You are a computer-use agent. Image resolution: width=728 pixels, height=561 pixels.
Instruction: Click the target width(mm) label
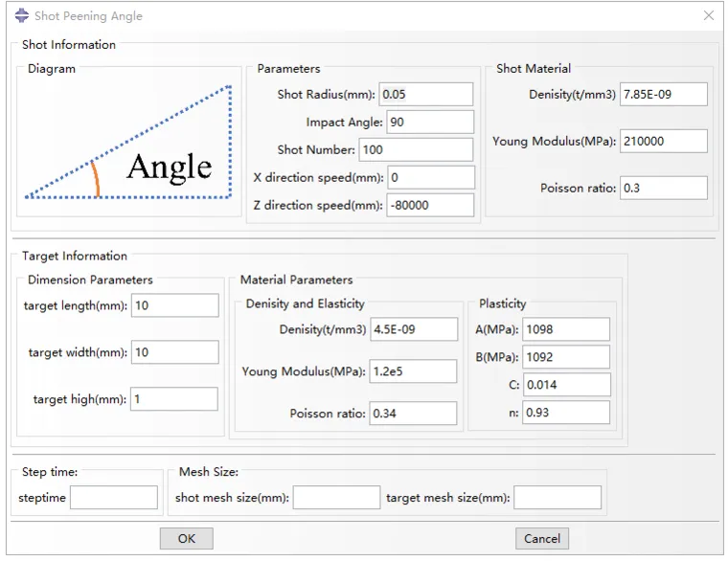coord(78,352)
